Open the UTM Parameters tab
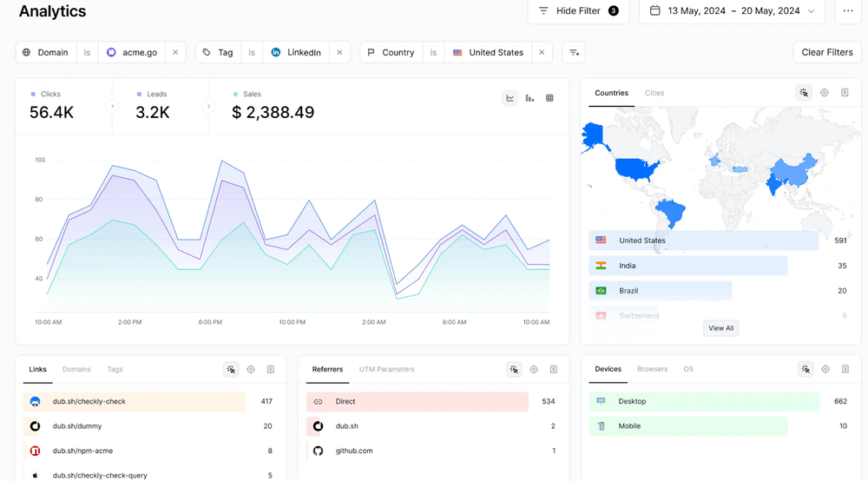868x481 pixels. [386, 369]
